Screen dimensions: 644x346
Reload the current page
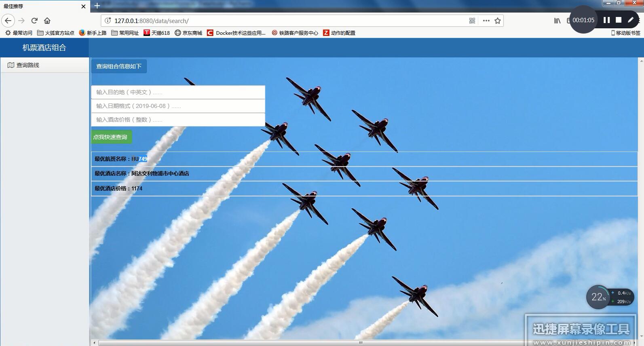click(34, 21)
